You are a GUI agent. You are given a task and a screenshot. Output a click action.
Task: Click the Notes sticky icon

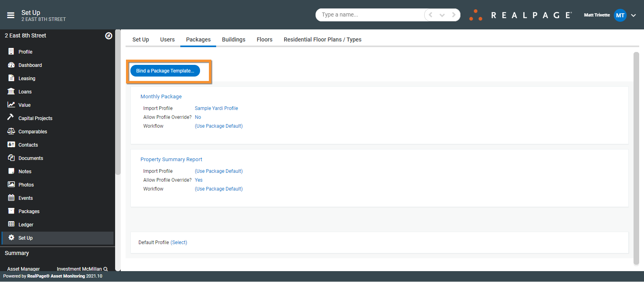[x=11, y=171]
